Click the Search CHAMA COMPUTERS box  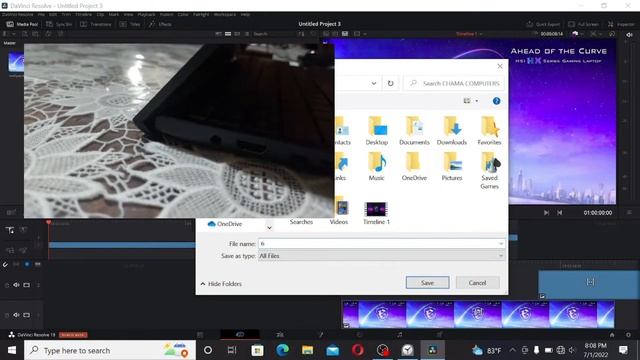click(453, 83)
